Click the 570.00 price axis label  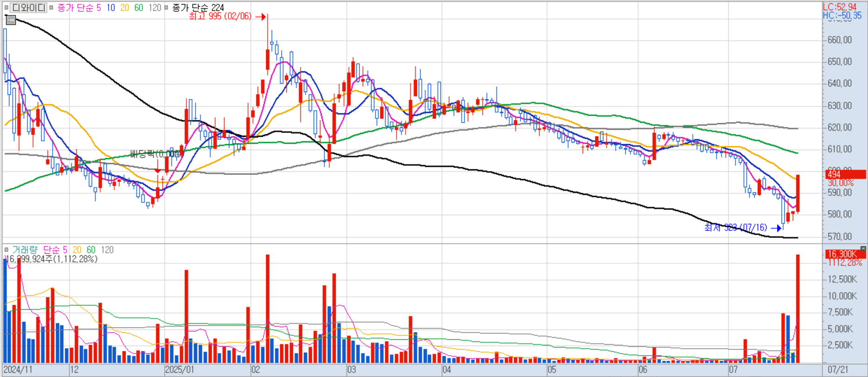[x=840, y=237]
